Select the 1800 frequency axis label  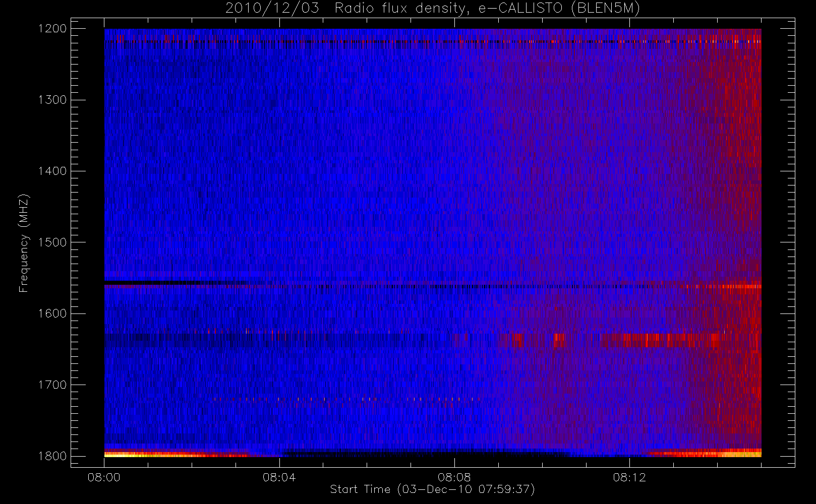coord(52,456)
